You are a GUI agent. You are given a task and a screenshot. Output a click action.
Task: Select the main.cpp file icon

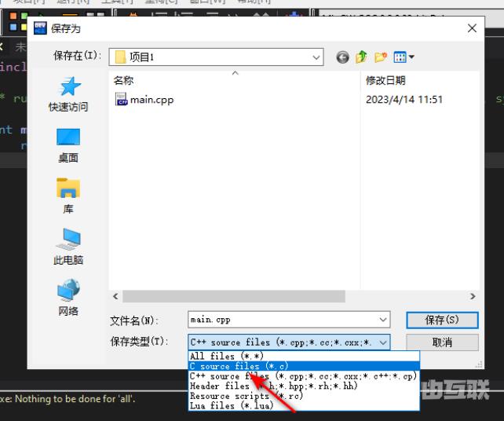[x=121, y=99]
